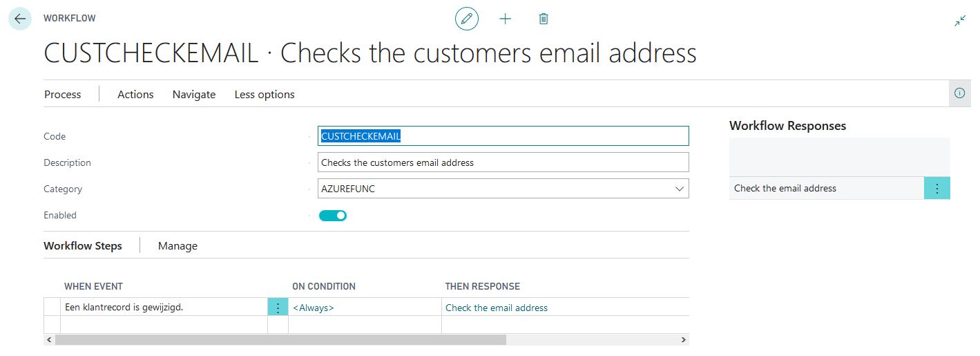Screen dimensions: 980x356
Task: Expand the Category dropdown
Action: [x=680, y=189]
